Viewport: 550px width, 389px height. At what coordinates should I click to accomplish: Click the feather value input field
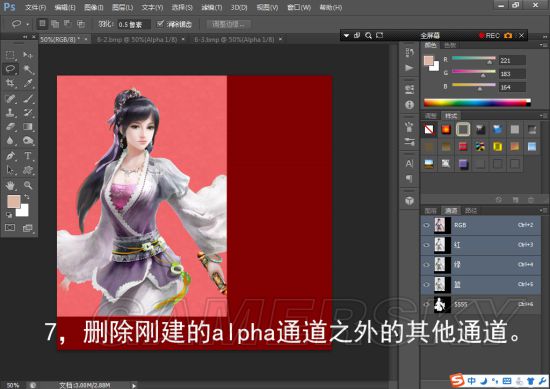pos(134,24)
